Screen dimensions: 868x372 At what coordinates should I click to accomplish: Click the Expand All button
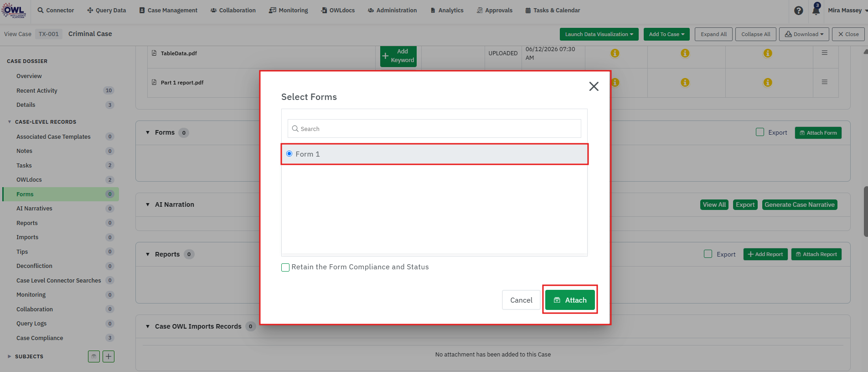click(713, 34)
